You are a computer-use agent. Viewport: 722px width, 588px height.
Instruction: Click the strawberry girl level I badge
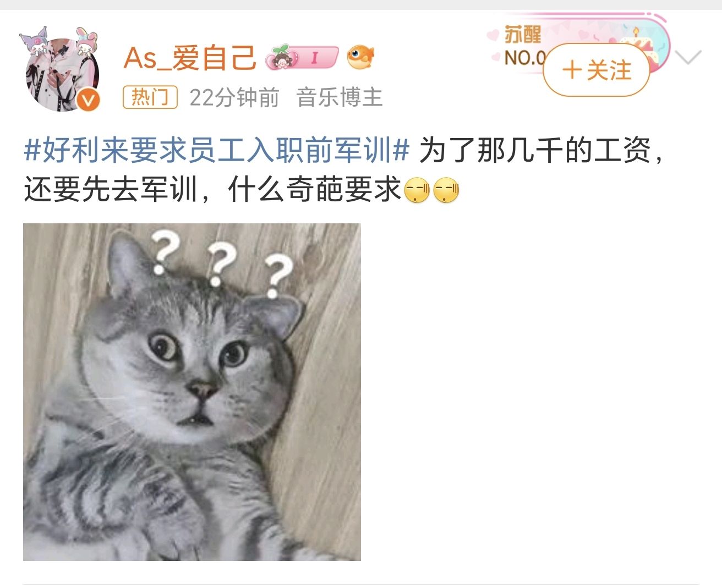302,57
